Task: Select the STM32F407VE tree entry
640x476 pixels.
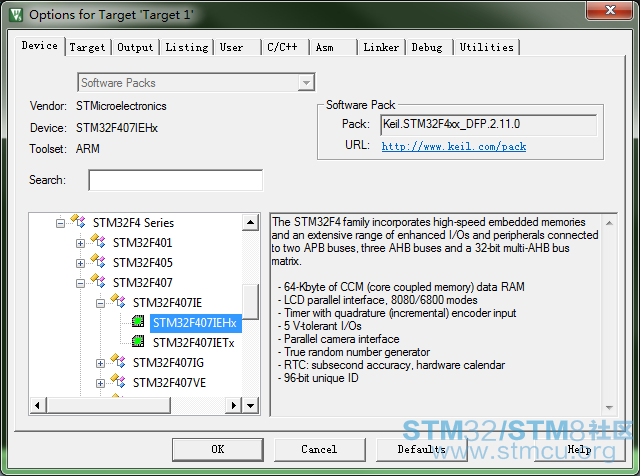Action: pos(169,383)
